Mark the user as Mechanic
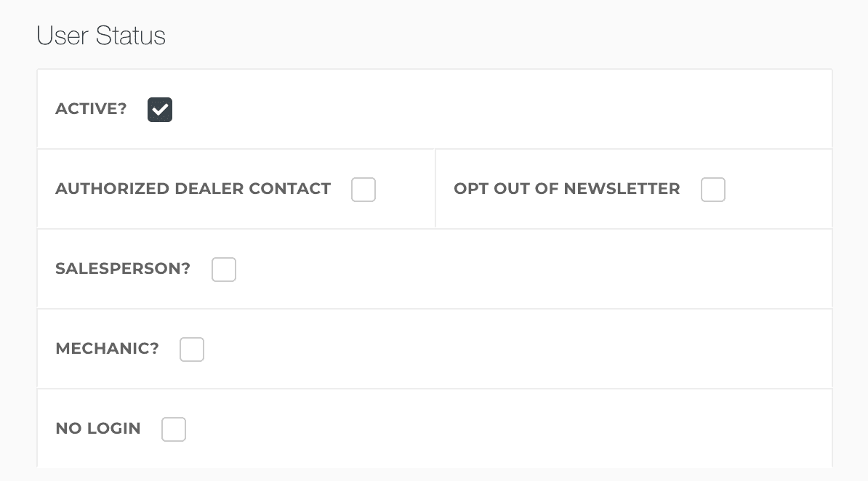This screenshot has height=481, width=868. point(192,349)
